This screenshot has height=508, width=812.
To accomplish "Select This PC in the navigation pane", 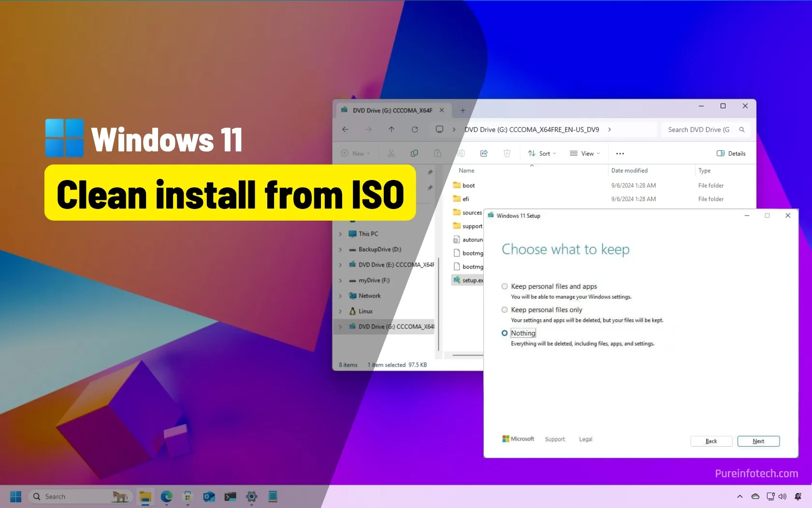I will pyautogui.click(x=368, y=234).
